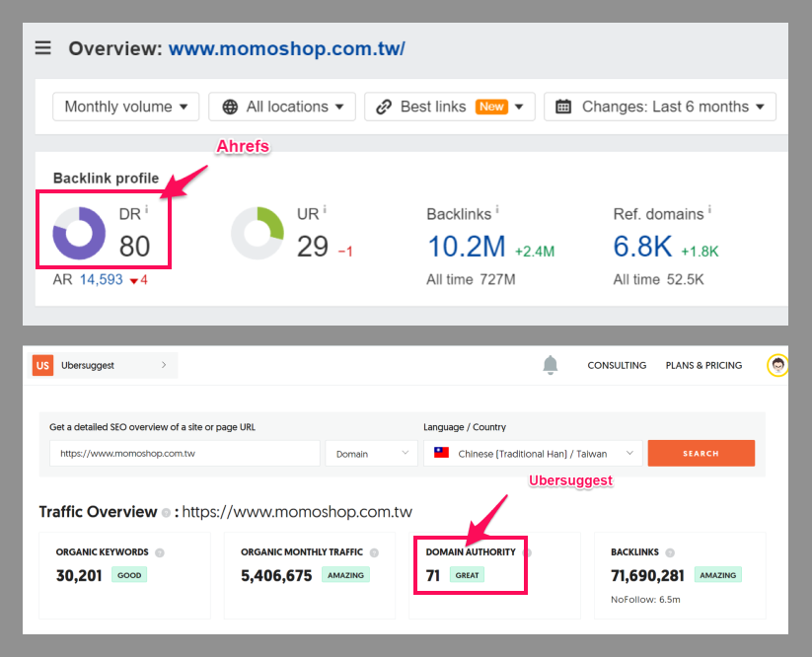Click the UR info icon
The image size is (812, 657).
pos(325,209)
